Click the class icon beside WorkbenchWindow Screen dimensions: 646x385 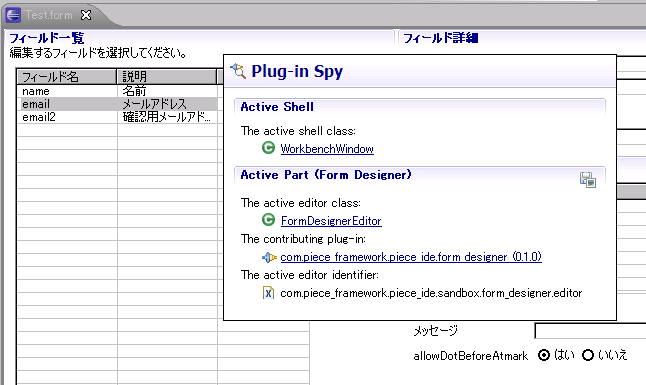(268, 148)
